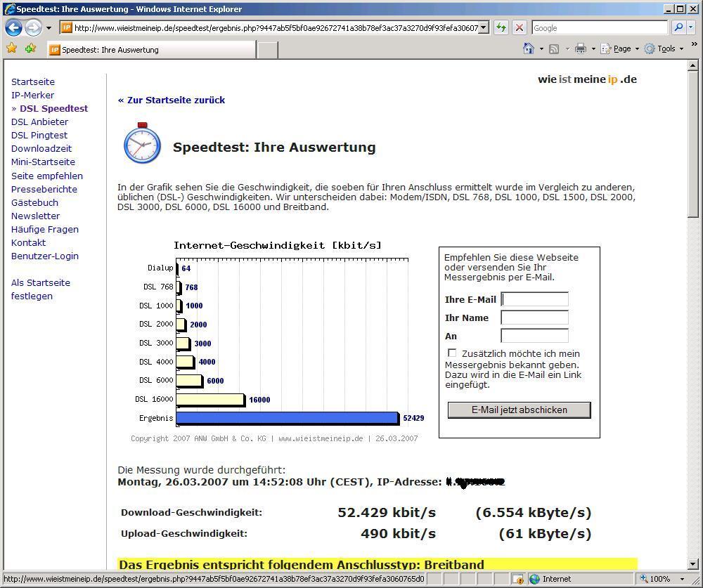Screen dimensions: 703x588
Task: Click the Internet Explorer title bar icon
Action: 9,8
